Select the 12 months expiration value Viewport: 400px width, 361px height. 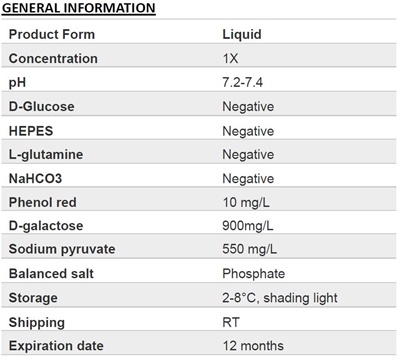click(253, 346)
